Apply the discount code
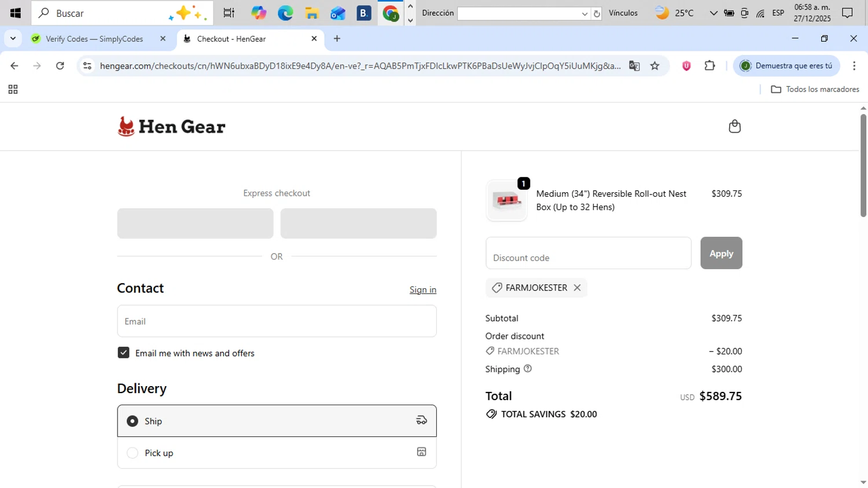Screen dimensions: 868x488 click(x=721, y=253)
